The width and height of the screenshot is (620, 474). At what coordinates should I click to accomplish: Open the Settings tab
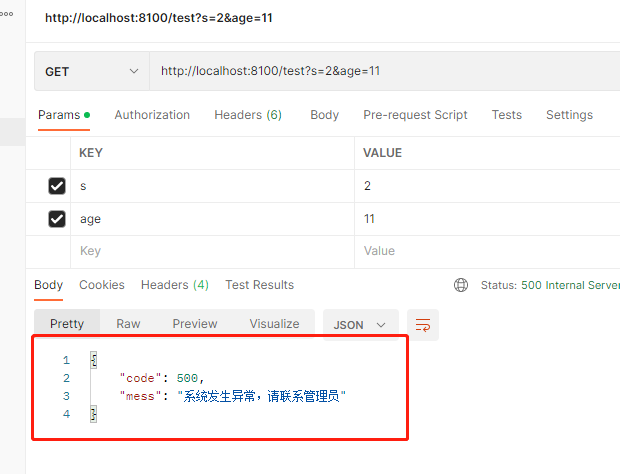pos(569,115)
